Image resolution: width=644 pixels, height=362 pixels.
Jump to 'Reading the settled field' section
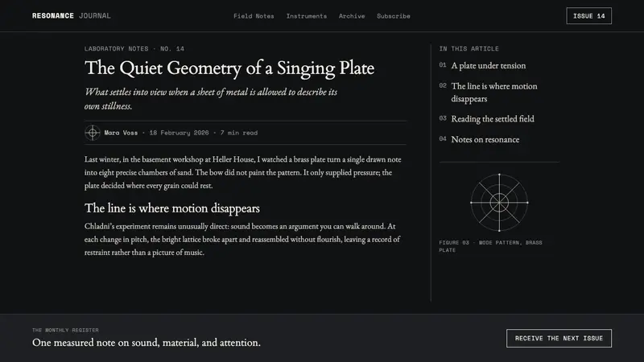[x=493, y=118]
